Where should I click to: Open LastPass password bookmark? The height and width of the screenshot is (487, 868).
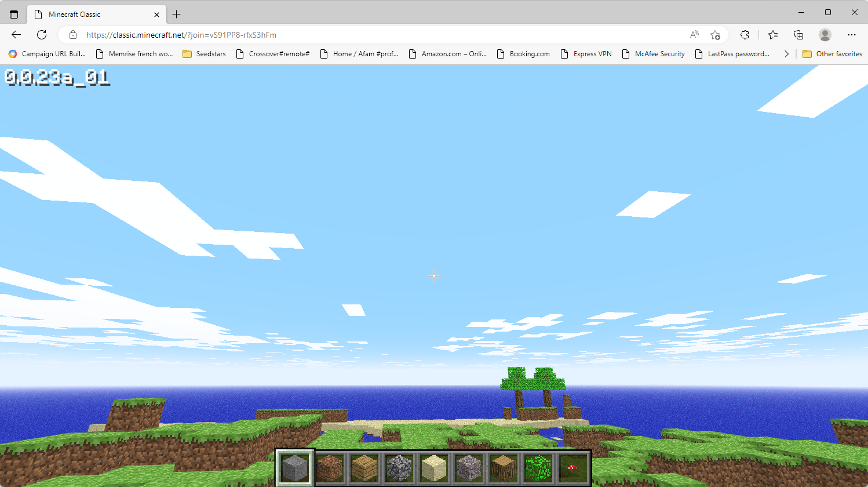click(x=732, y=54)
